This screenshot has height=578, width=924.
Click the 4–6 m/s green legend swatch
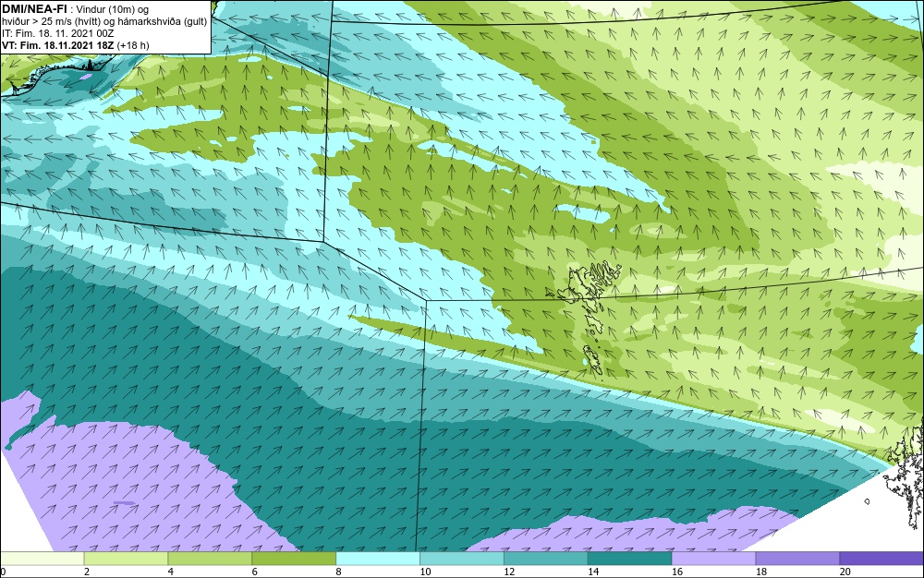click(x=210, y=559)
